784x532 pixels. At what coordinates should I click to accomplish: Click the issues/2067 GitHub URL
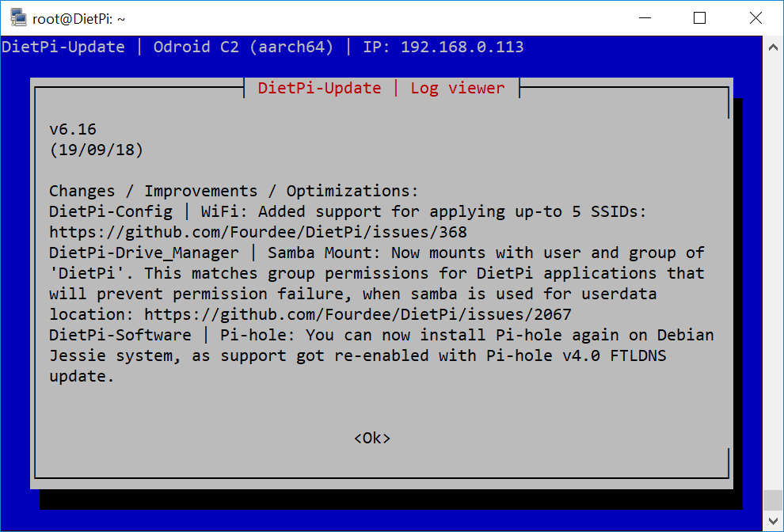tap(357, 314)
